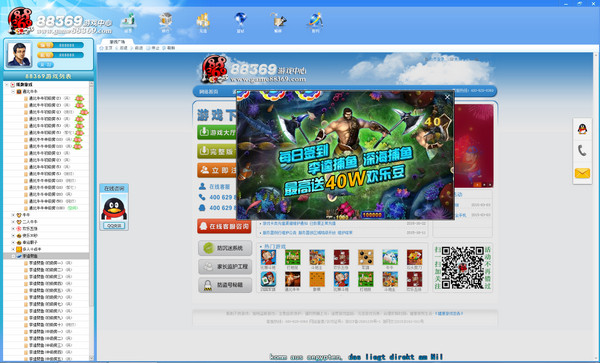
Task: Open the padlock lock-screen icon in the top toolbar
Action: (278, 22)
